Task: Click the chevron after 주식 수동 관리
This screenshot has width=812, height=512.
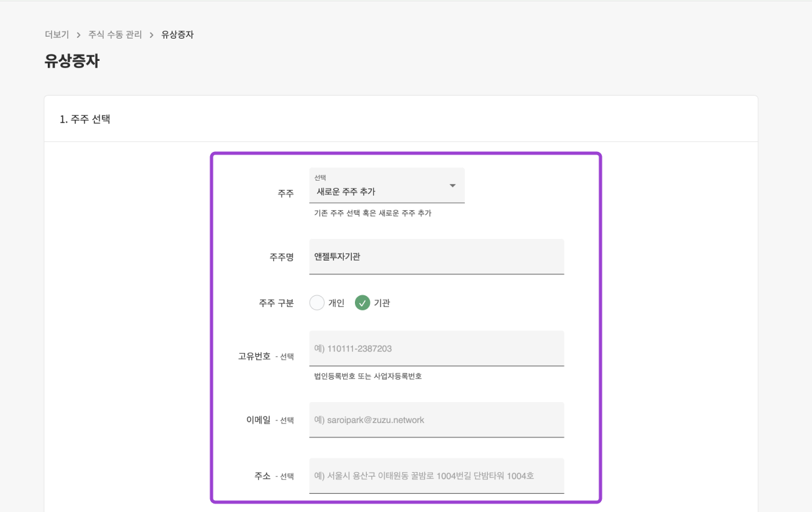Action: [x=151, y=35]
